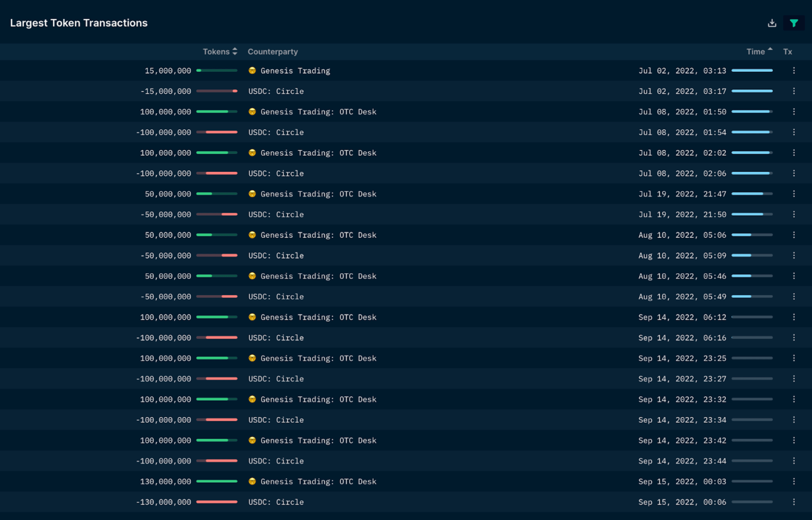Click the timestamp Aug 10, 2022, 05:06
The width and height of the screenshot is (812, 520).
[x=682, y=235]
